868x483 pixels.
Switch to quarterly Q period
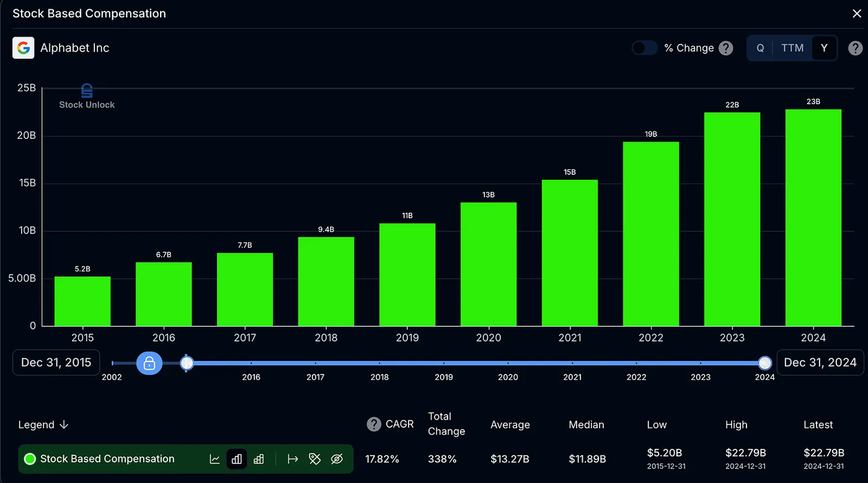pyautogui.click(x=760, y=48)
